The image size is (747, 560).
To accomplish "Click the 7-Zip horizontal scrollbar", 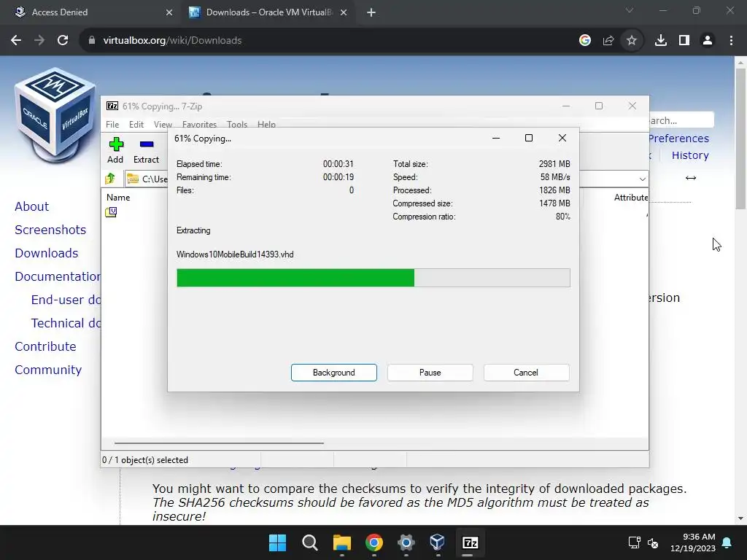I will click(x=219, y=443).
